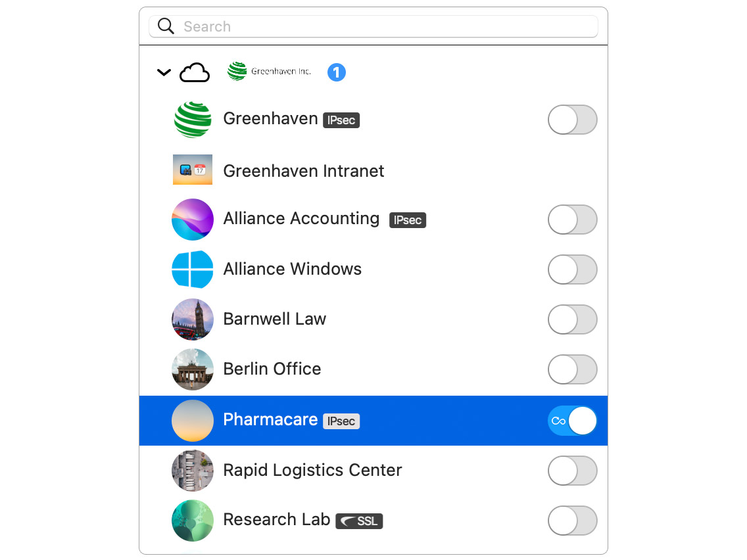747x560 pixels.
Task: Click the Pharmacare gradient circle icon
Action: pyautogui.click(x=193, y=421)
